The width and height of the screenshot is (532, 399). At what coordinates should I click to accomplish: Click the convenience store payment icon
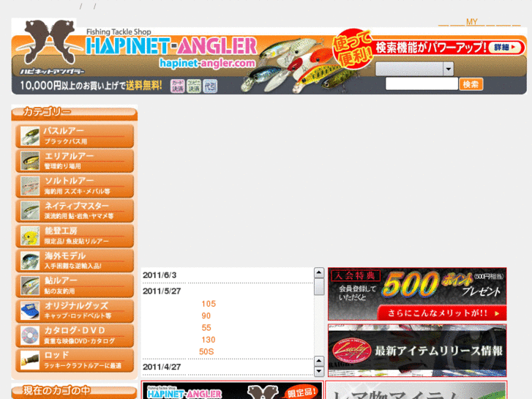click(194, 86)
